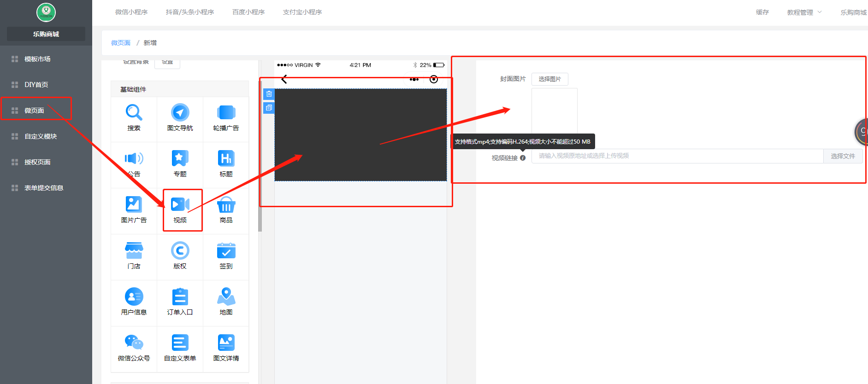Click 选择图片 cover image button
Image resolution: width=868 pixels, height=384 pixels.
tap(550, 79)
